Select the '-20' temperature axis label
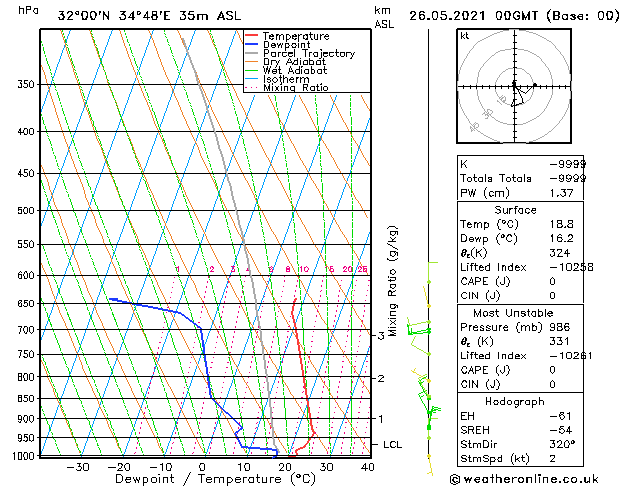This screenshot has width=629, height=486. pyautogui.click(x=119, y=467)
